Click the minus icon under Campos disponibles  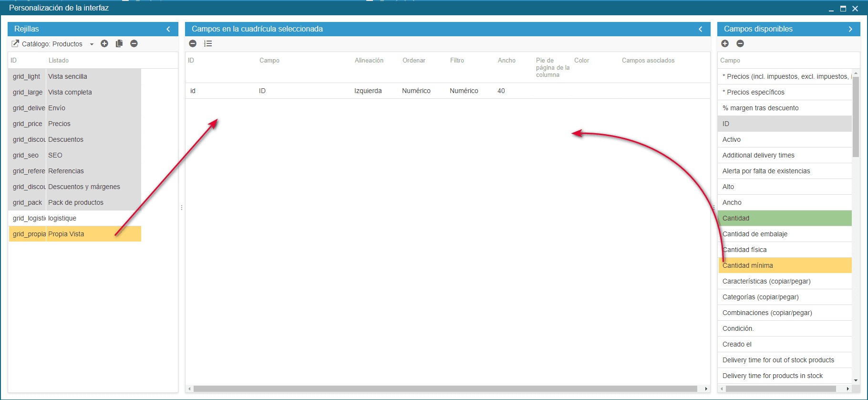(x=740, y=43)
